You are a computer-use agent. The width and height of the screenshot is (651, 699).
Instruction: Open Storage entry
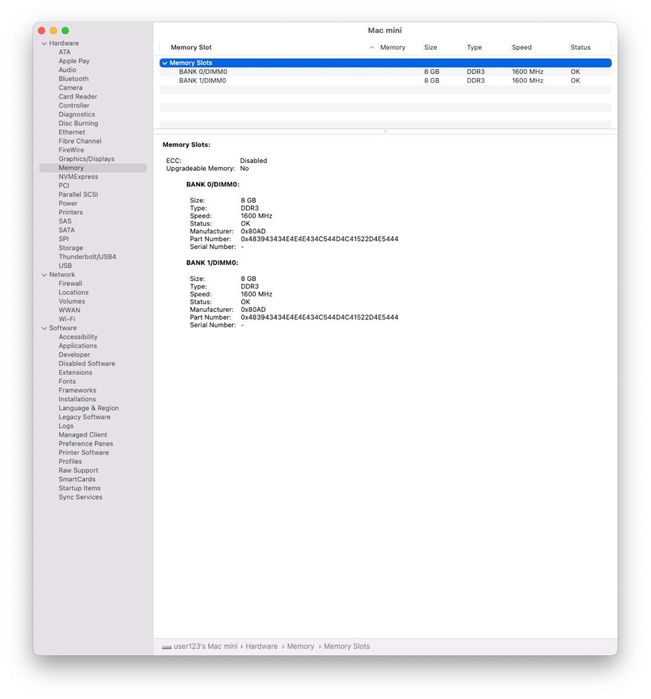70,248
